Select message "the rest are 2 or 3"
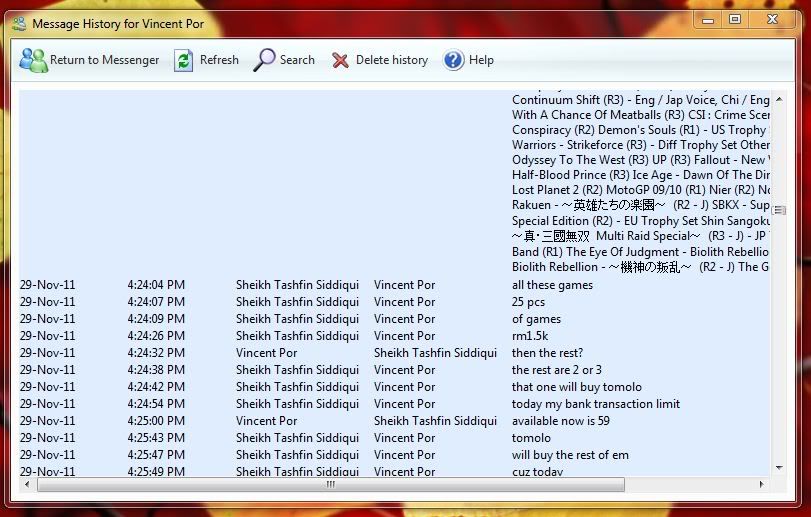 [x=556, y=370]
